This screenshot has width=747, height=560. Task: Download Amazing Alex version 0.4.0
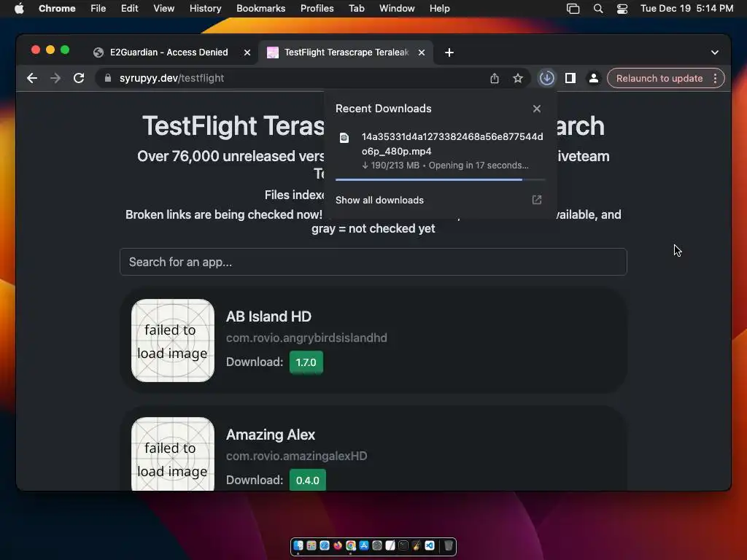click(307, 480)
